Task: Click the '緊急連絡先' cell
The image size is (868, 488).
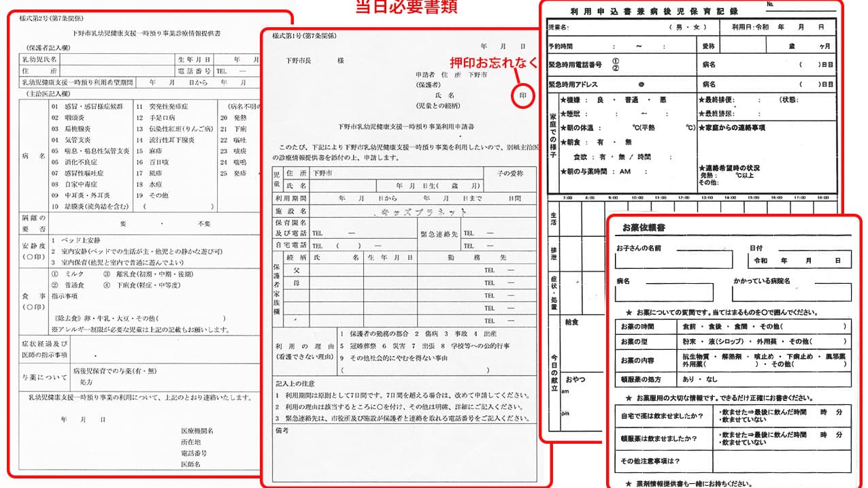Action: pos(439,233)
